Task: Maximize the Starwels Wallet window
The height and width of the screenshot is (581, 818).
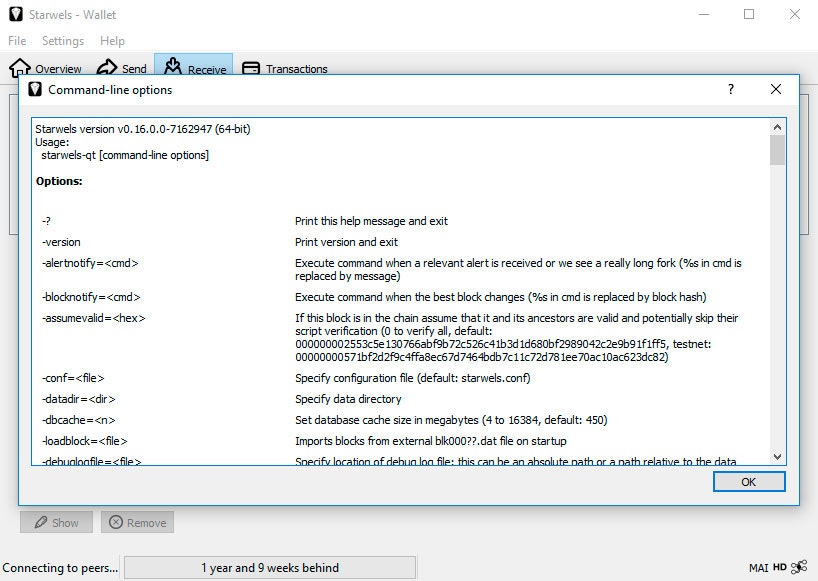Action: pos(749,14)
